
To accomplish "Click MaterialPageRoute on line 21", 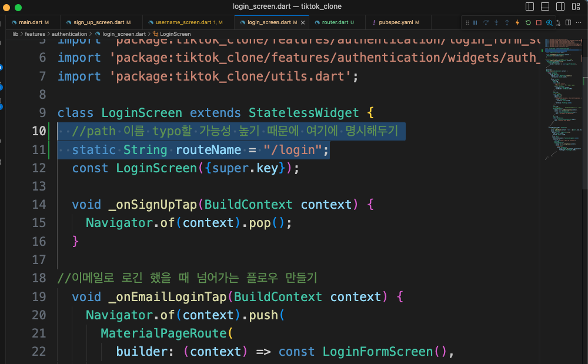I will 163,333.
